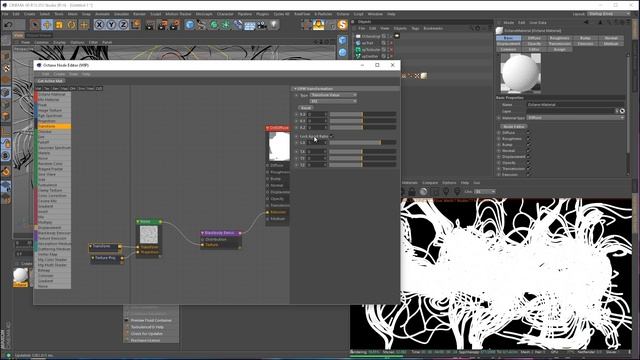Image resolution: width=640 pixels, height=360 pixels.
Task: Click the material Name input field
Action: (575, 104)
